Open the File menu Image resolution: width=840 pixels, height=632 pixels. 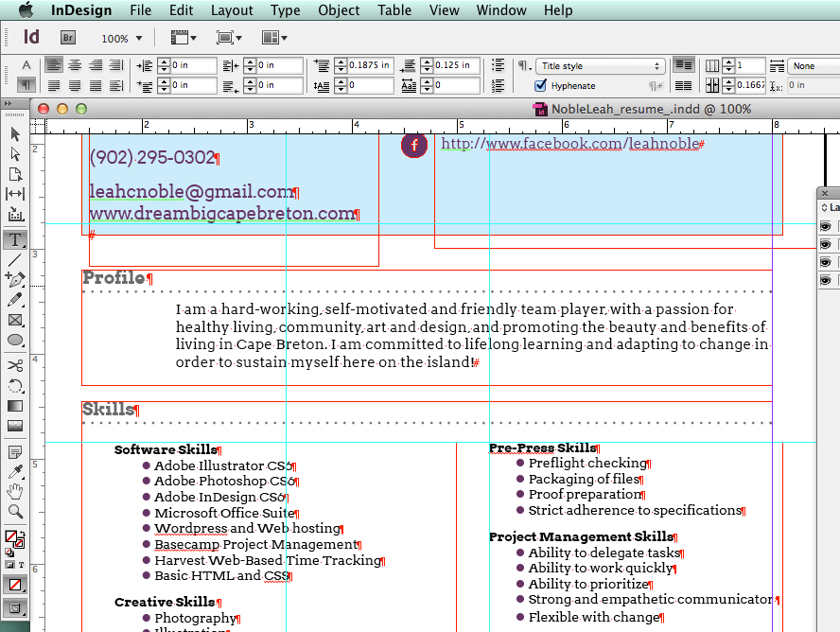click(x=140, y=10)
